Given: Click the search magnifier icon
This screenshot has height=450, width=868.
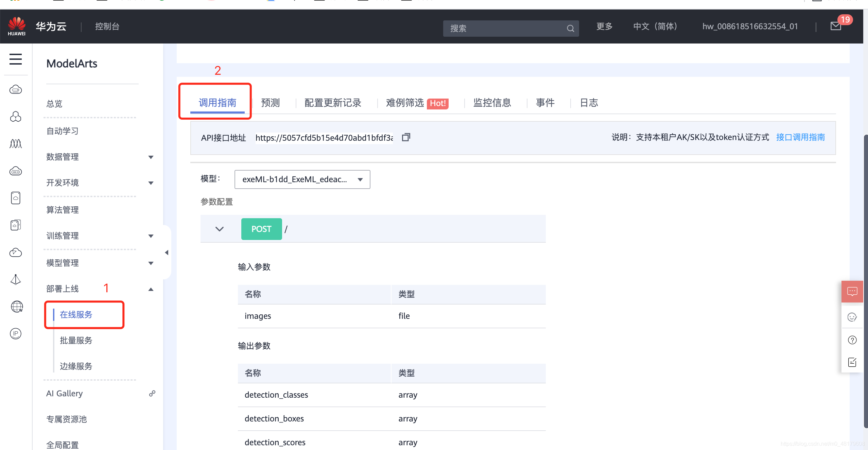Looking at the screenshot, I should click(570, 29).
